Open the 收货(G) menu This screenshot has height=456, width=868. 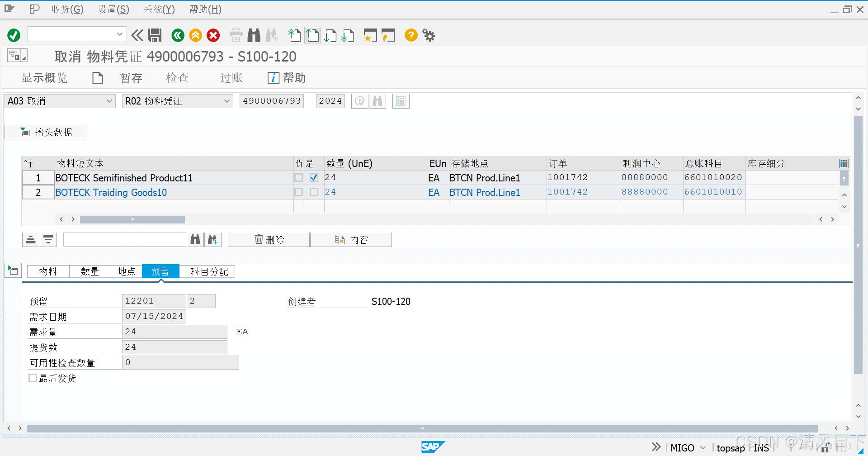point(67,9)
